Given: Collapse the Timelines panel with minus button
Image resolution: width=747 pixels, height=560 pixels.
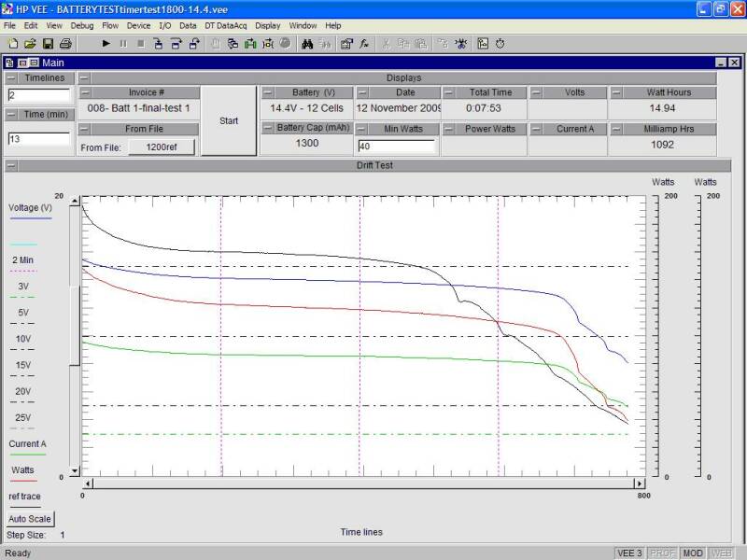Looking at the screenshot, I should pos(11,78).
